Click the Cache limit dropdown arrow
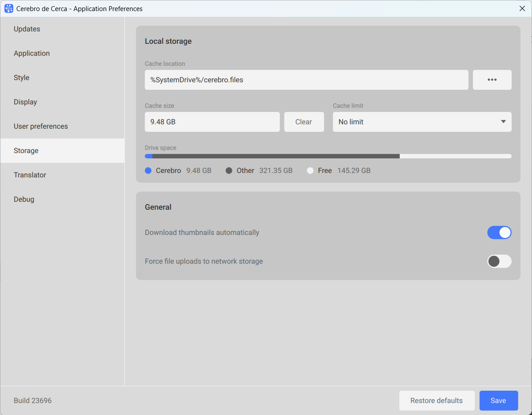Image resolution: width=532 pixels, height=415 pixels. 503,122
